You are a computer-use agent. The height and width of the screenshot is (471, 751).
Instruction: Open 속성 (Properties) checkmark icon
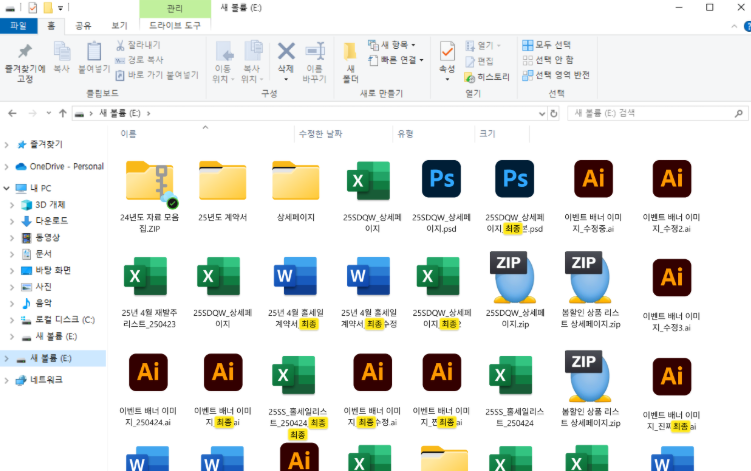click(447, 51)
